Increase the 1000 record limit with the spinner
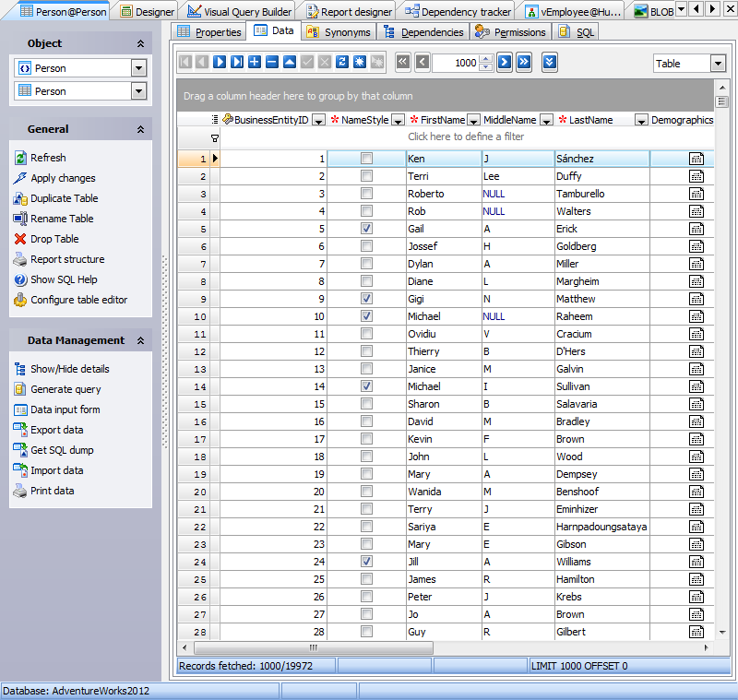The width and height of the screenshot is (738, 700). coord(486,59)
